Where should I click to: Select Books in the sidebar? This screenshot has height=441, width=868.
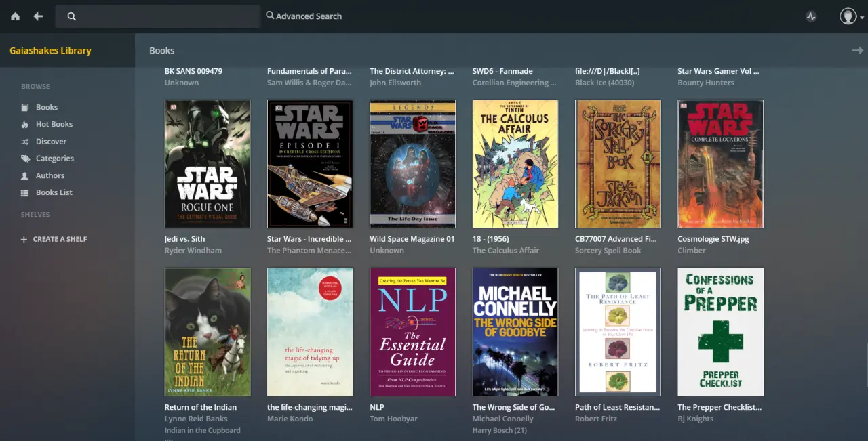47,107
